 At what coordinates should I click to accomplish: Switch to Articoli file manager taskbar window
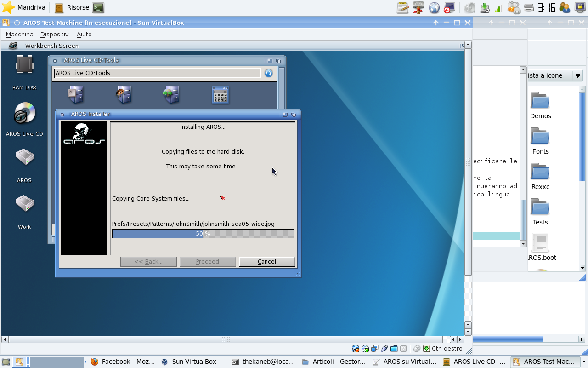tap(334, 362)
